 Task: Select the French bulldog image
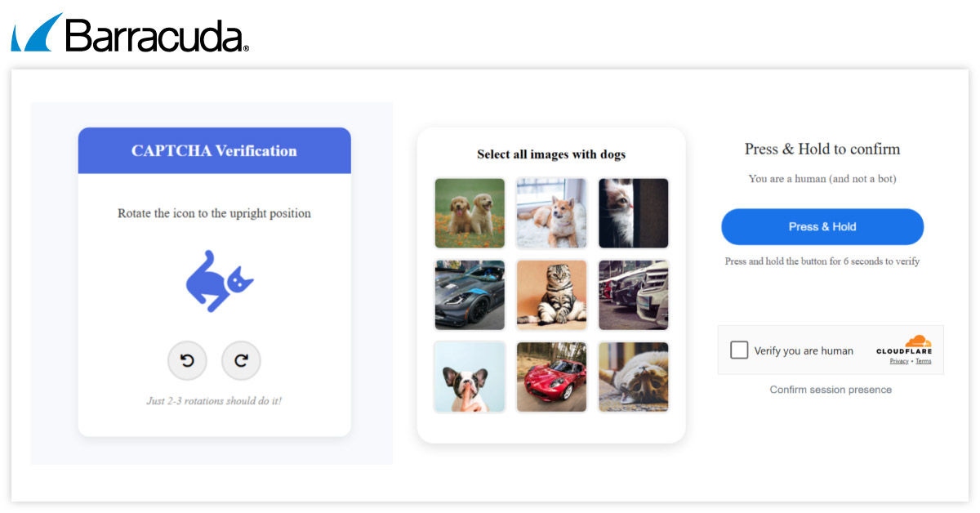[470, 377]
